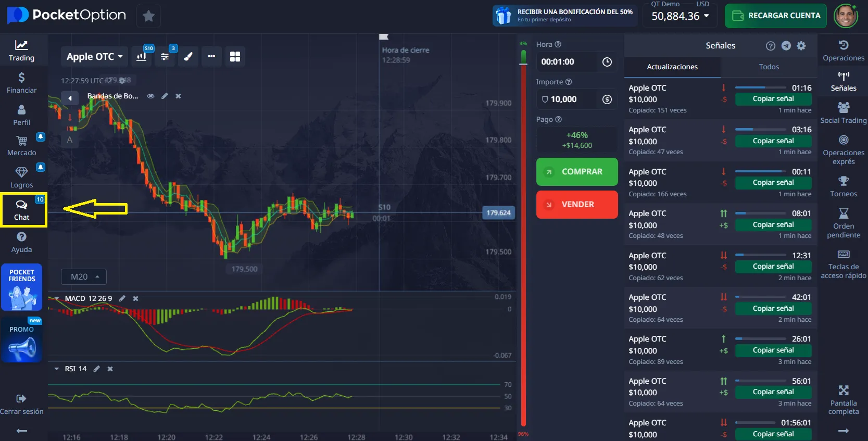
Task: Open the Señales panel in right sidebar
Action: 844,82
